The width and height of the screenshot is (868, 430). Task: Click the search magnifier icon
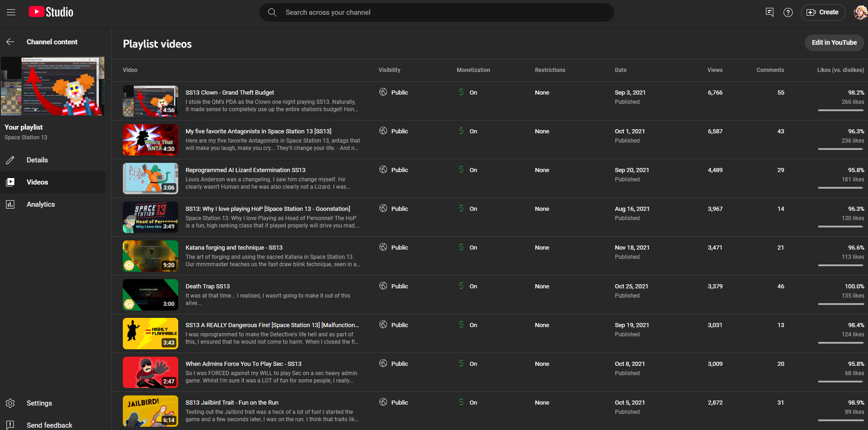point(272,12)
